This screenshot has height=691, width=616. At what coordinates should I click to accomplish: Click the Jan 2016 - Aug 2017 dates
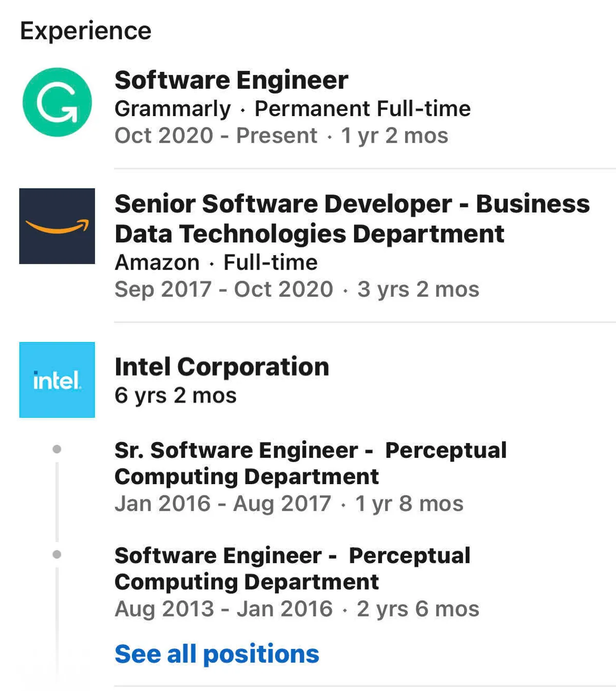point(223,504)
